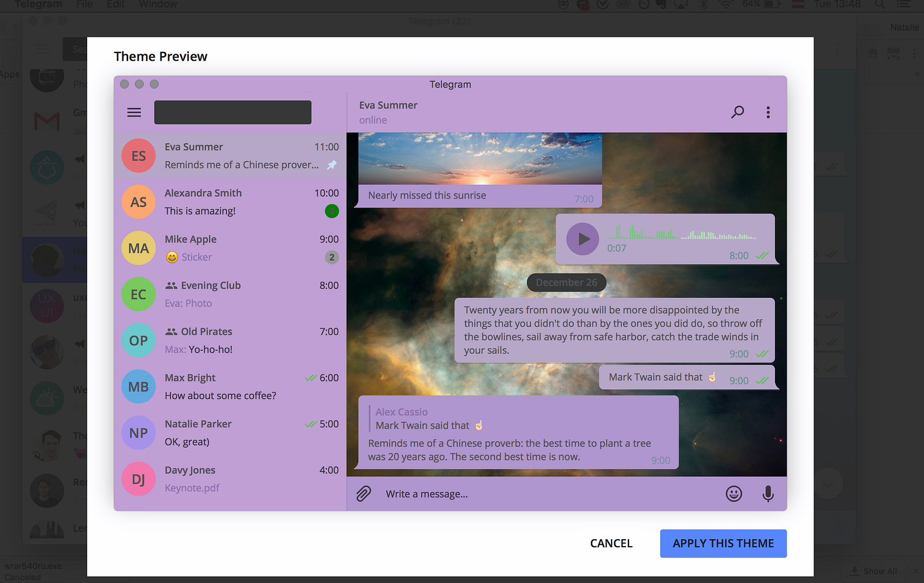
Task: Click the MA avatar icon
Action: point(139,248)
